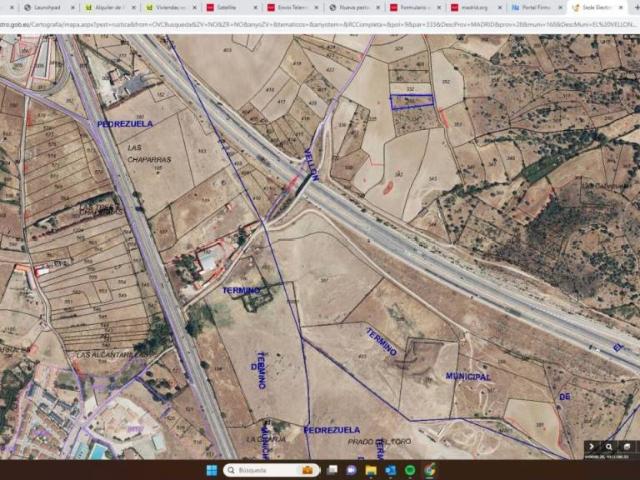Click the MUNICIPAL map label
Screen dimensions: 640x480
click(x=468, y=376)
